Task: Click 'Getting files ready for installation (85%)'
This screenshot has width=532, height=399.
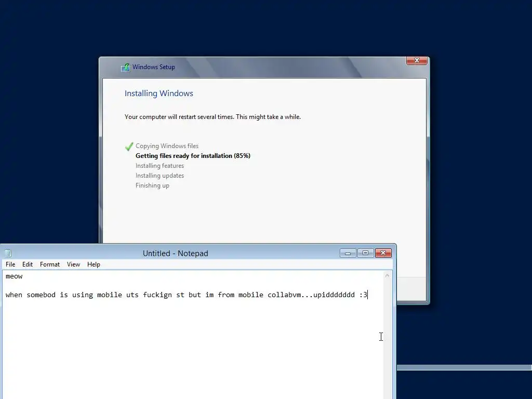Action: (x=193, y=156)
